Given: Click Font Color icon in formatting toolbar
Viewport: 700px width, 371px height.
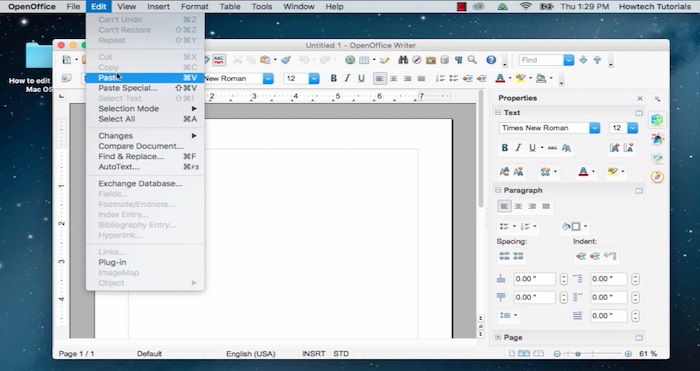Looking at the screenshot, I should (500, 79).
